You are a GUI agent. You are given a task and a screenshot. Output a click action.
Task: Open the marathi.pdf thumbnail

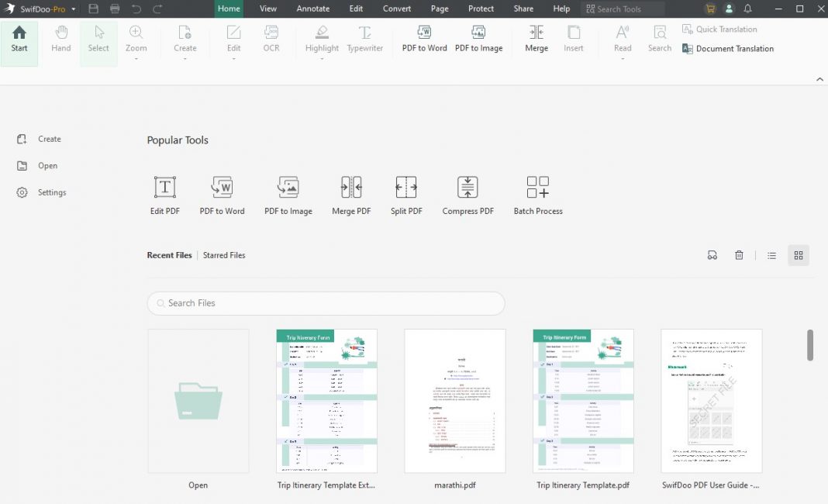(x=454, y=401)
